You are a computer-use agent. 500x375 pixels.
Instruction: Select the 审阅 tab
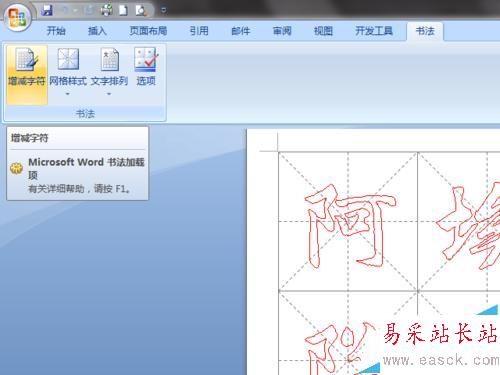point(282,31)
